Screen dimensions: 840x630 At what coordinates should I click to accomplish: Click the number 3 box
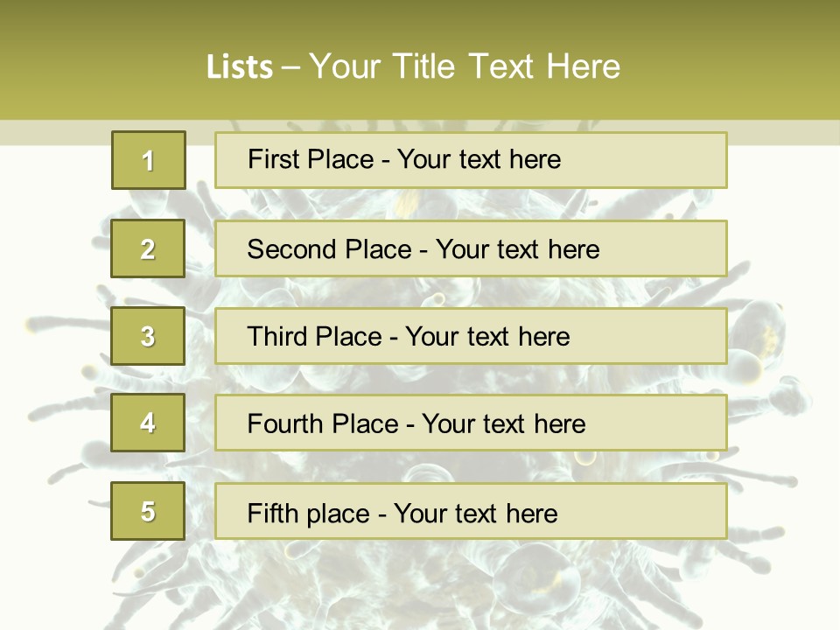click(148, 336)
